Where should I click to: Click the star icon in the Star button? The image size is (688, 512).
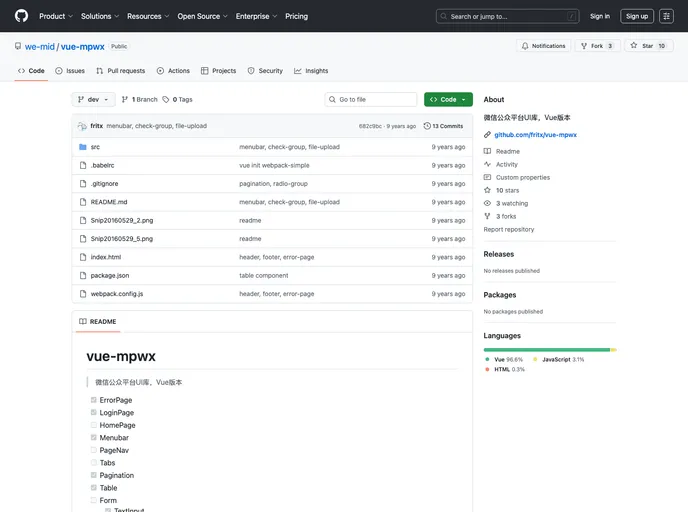pyautogui.click(x=634, y=45)
